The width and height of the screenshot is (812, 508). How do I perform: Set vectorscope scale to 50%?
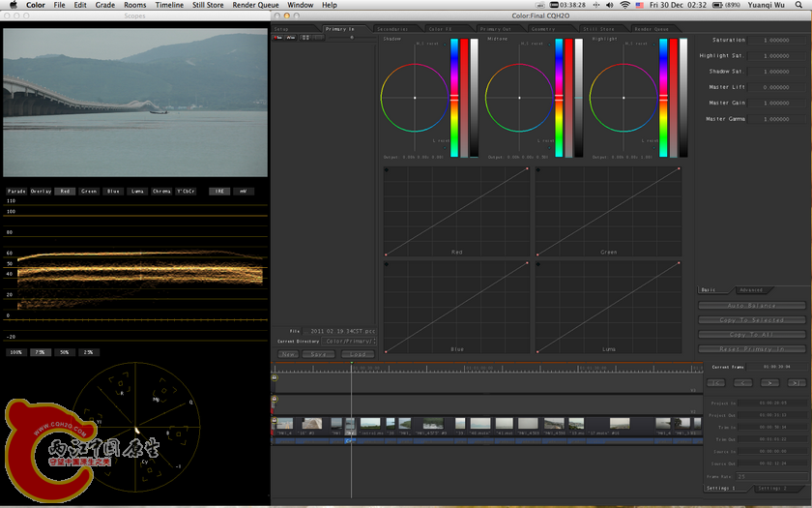tap(65, 352)
